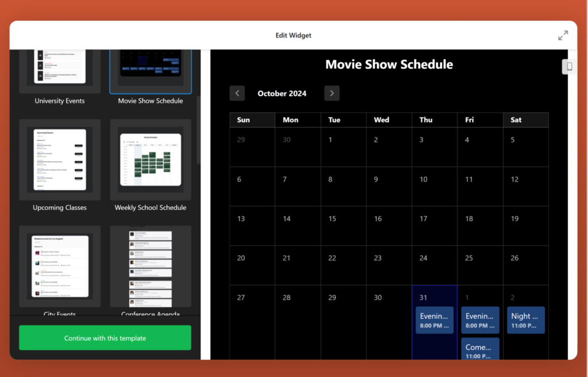Viewport: 588px width, 377px height.
Task: Select October 17 in the calendar
Action: pyautogui.click(x=435, y=226)
